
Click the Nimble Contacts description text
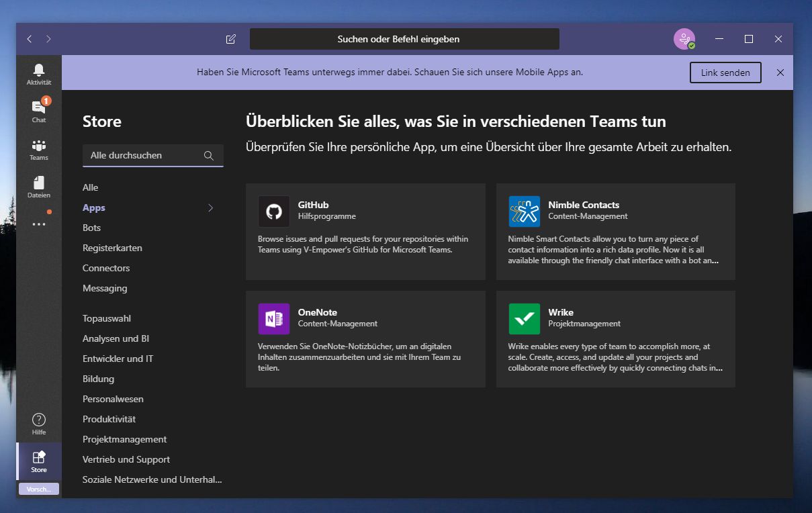613,250
